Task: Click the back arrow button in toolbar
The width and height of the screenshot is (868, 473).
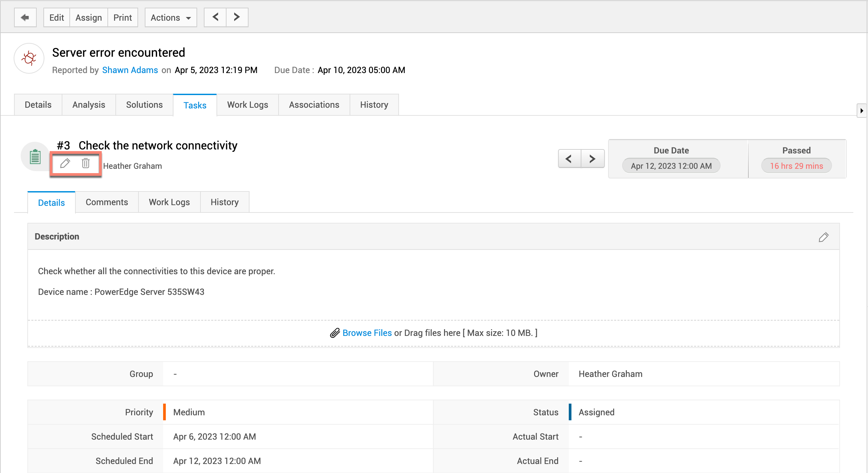Action: click(x=25, y=18)
